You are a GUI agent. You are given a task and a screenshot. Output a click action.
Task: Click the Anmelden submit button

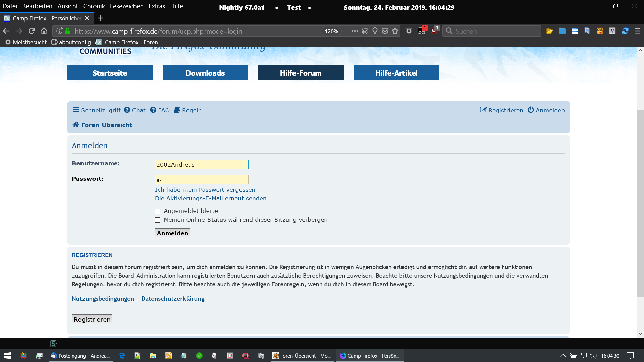pyautogui.click(x=172, y=233)
